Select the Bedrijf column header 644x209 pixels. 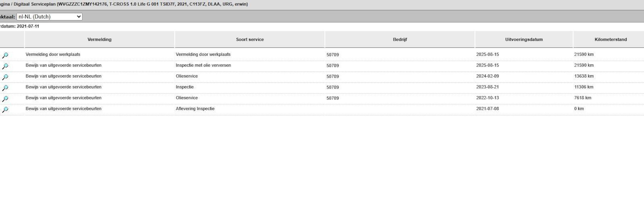[399, 39]
